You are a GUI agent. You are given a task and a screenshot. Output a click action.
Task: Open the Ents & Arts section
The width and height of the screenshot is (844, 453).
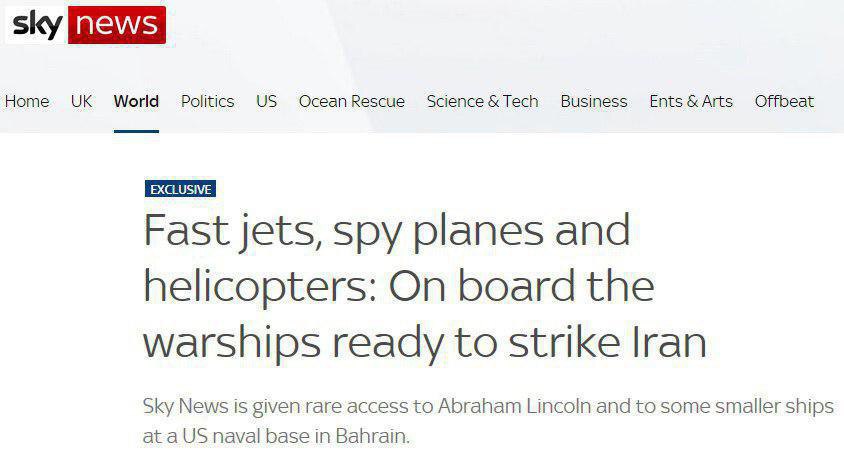[x=690, y=101]
